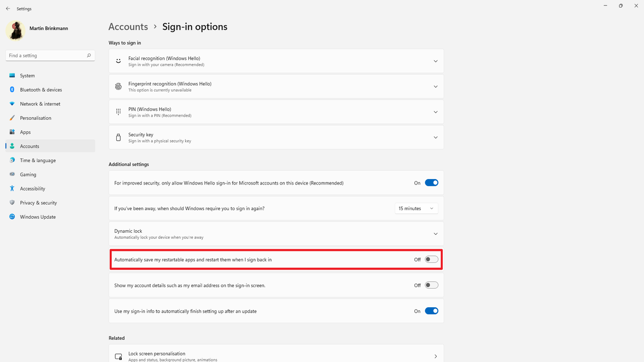Open the 15 minutes dropdown

point(417,208)
